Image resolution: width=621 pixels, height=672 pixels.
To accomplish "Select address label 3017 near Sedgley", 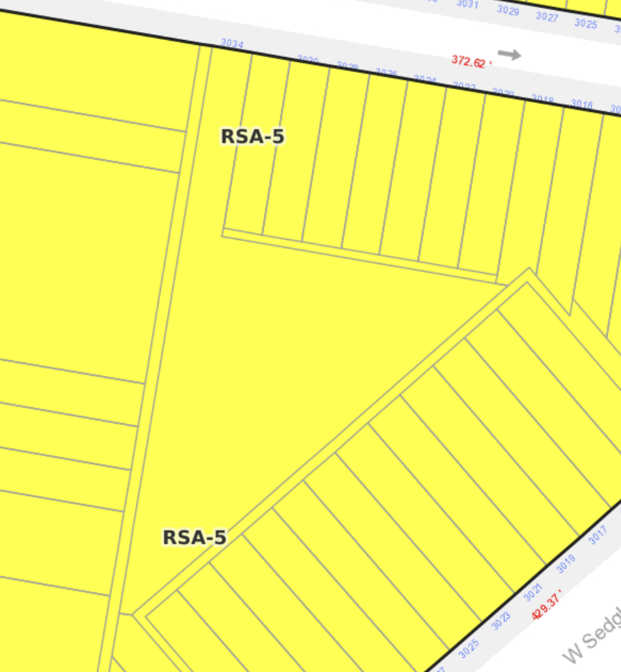I will [x=597, y=534].
